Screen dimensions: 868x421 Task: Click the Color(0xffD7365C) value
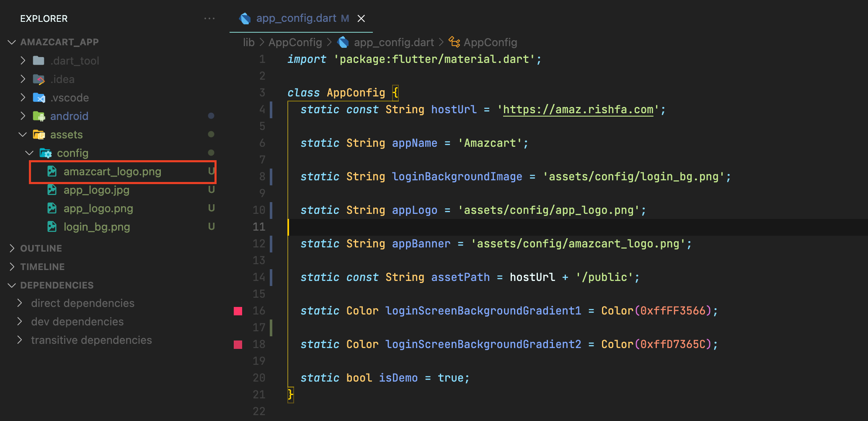point(656,344)
